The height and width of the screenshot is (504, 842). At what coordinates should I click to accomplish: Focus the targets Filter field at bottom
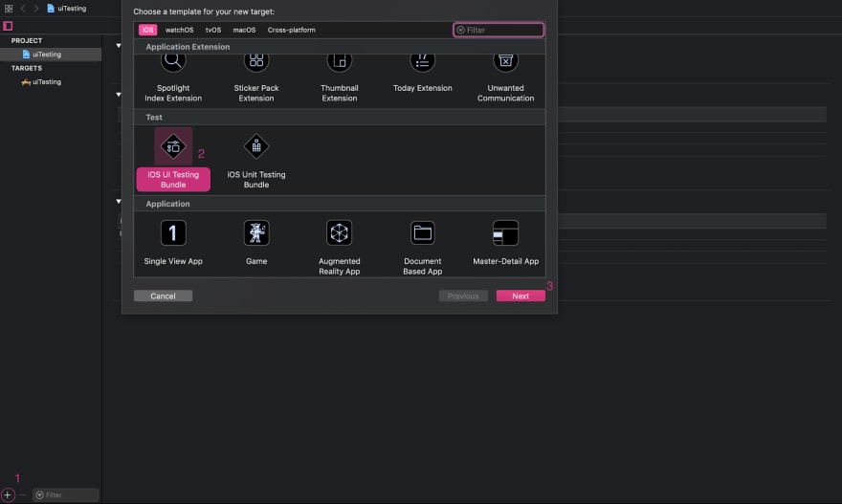pyautogui.click(x=65, y=494)
